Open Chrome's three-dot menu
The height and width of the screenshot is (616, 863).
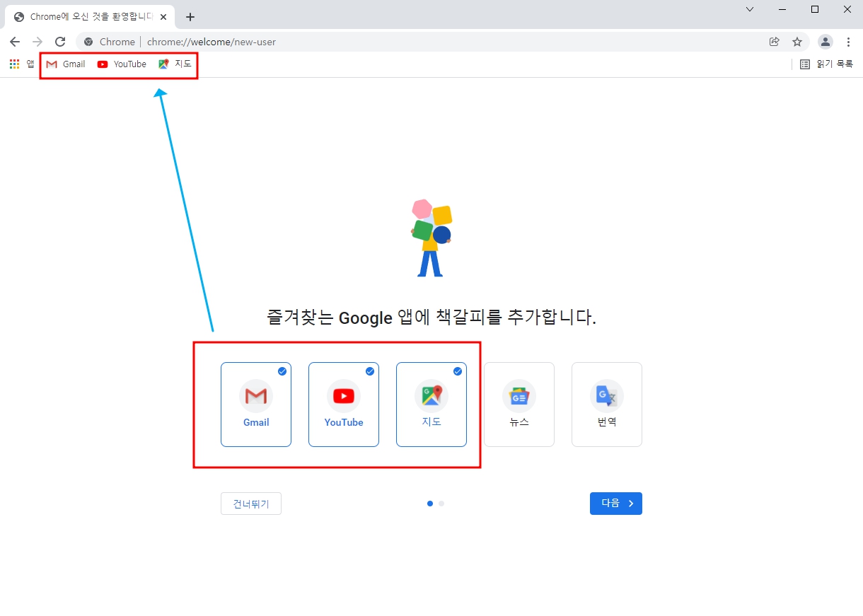click(848, 42)
